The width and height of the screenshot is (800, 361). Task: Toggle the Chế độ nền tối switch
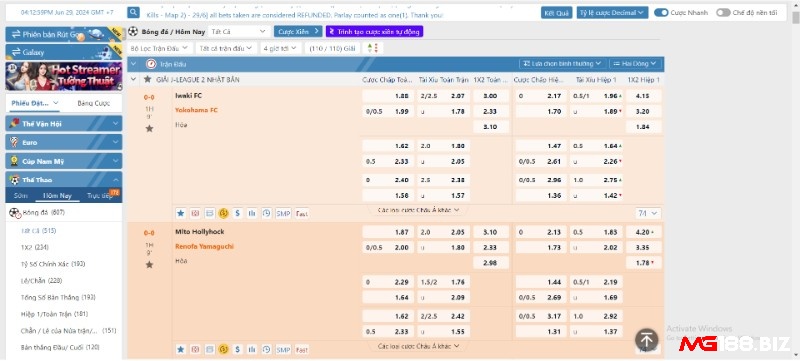coord(723,12)
